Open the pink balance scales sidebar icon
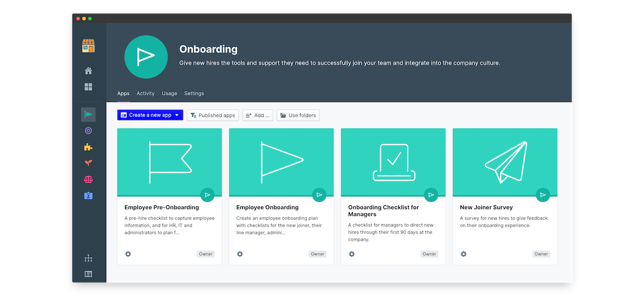 [89, 179]
